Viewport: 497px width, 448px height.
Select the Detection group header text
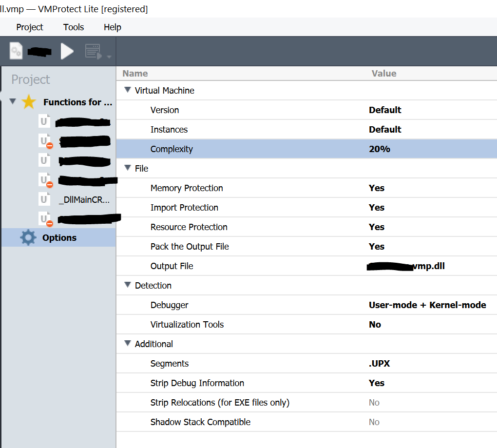[153, 286]
